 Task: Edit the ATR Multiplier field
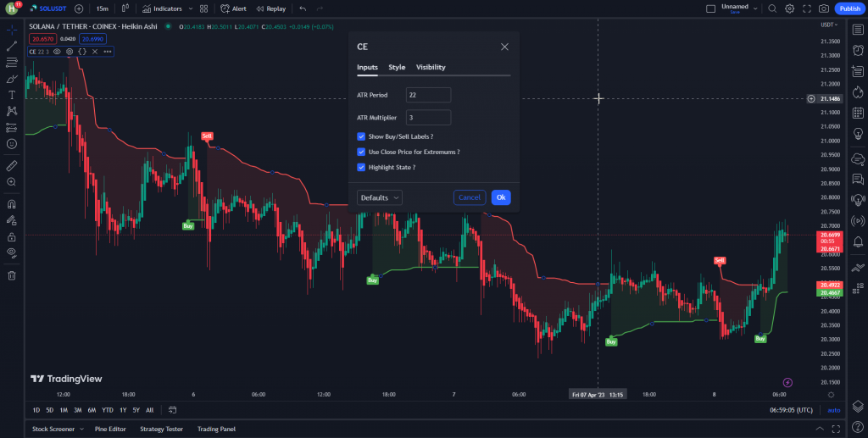(428, 117)
